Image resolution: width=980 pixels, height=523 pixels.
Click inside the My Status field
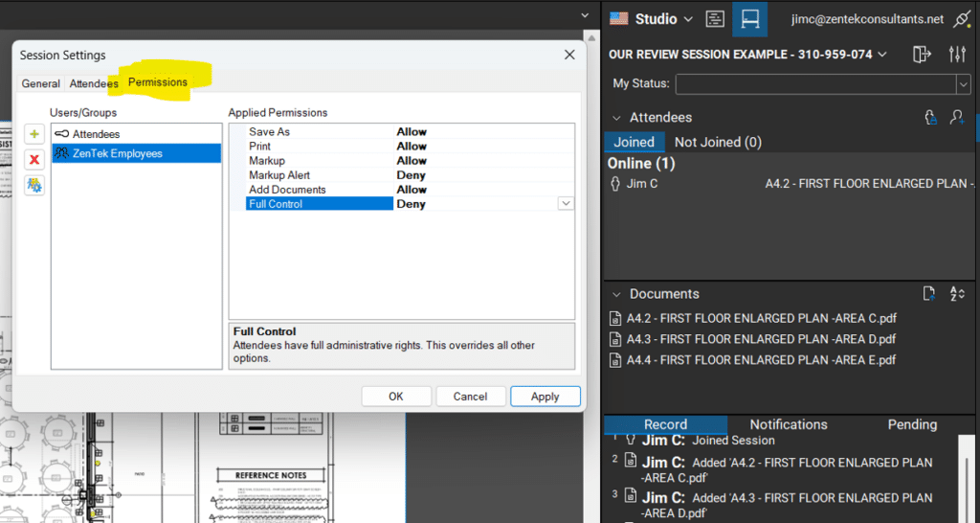815,84
